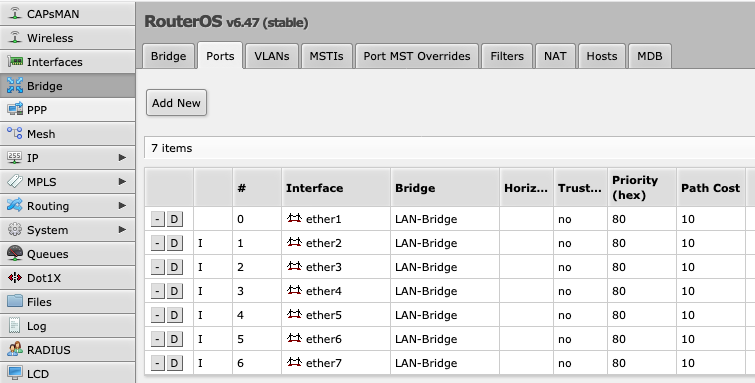The image size is (755, 383).
Task: Open ether5 row via interface name
Action: [324, 315]
